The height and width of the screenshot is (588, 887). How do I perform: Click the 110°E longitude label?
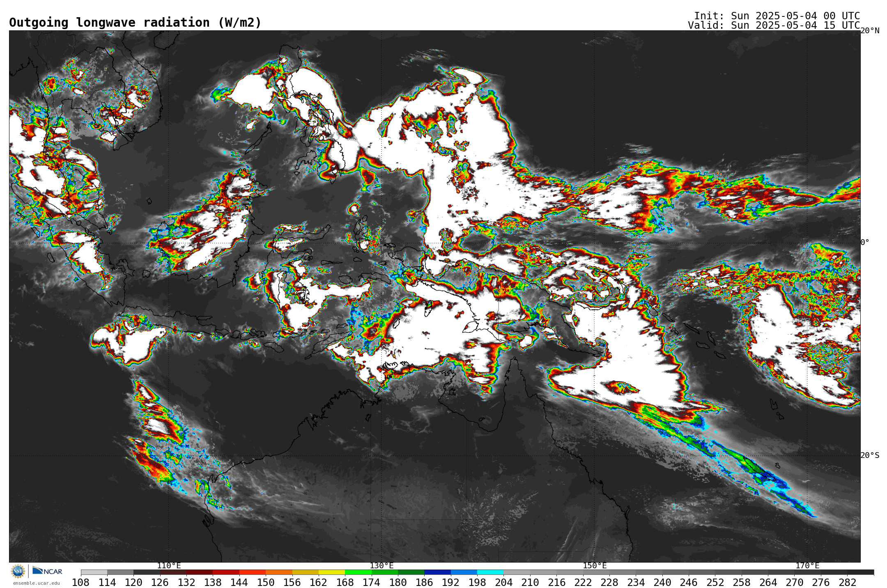169,566
